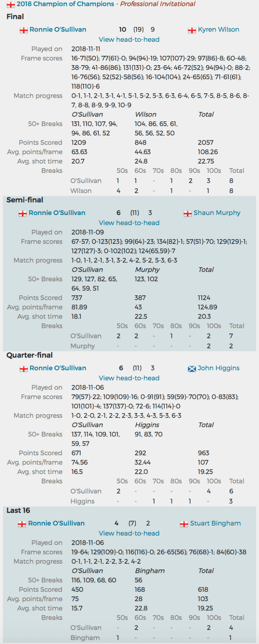View head-to-head for the Quarter-final match
The image size is (259, 644).
click(x=129, y=378)
